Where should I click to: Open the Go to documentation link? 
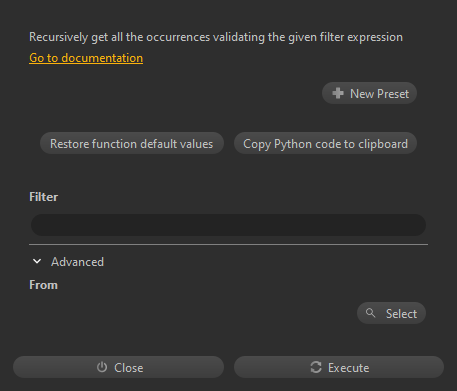(86, 58)
